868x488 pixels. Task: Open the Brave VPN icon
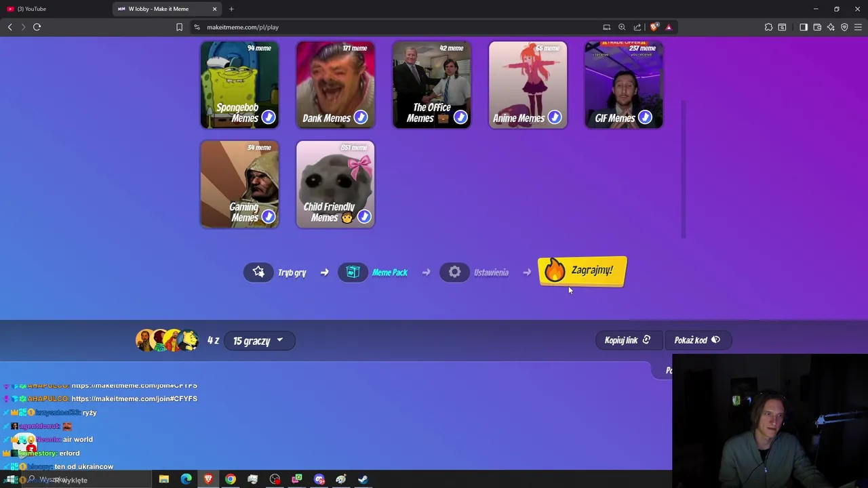[844, 27]
